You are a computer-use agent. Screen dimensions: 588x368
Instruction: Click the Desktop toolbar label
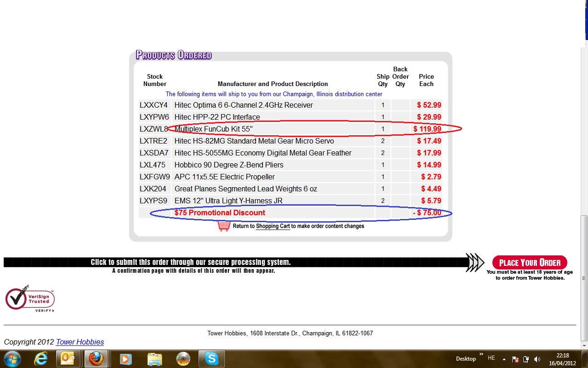466,359
